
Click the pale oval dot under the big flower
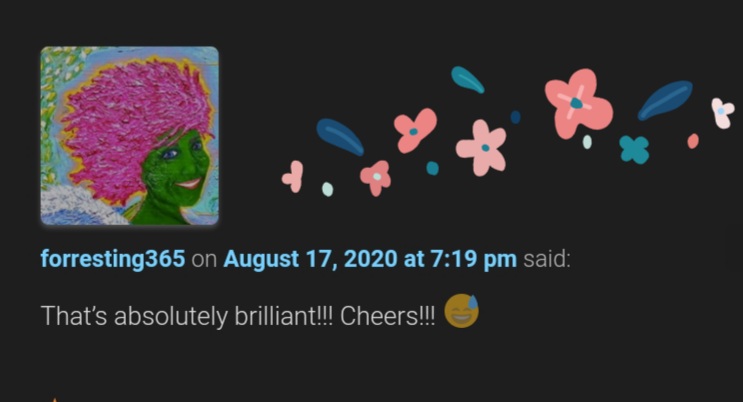tap(587, 142)
